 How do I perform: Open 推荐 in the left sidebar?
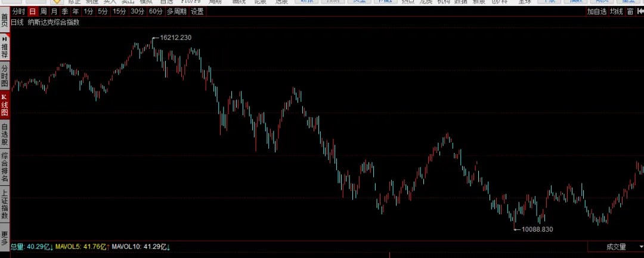pyautogui.click(x=5, y=47)
